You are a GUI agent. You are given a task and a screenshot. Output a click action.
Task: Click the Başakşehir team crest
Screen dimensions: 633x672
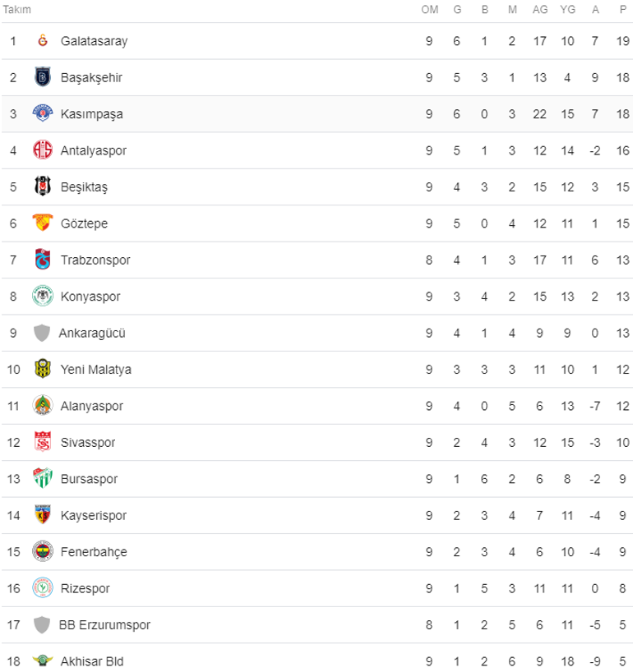click(42, 77)
